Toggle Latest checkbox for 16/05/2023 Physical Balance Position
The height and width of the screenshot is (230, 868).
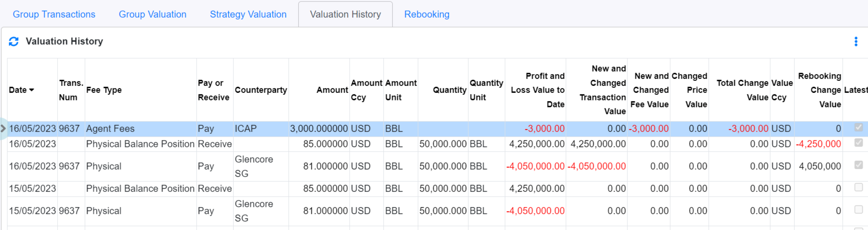pos(858,143)
